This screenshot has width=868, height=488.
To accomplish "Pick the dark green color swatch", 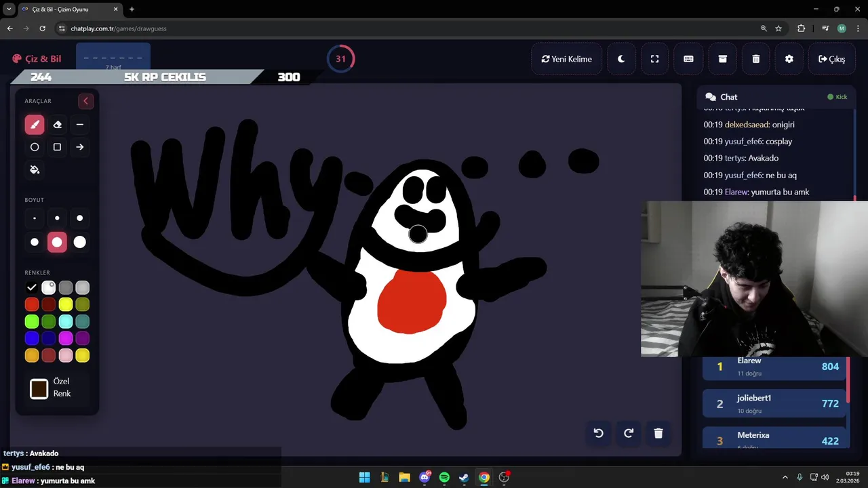I will coord(49,321).
